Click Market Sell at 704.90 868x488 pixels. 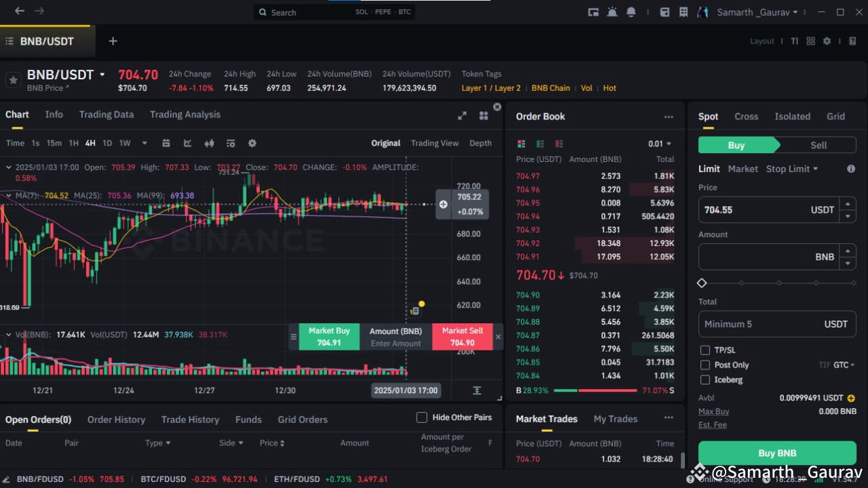click(462, 337)
